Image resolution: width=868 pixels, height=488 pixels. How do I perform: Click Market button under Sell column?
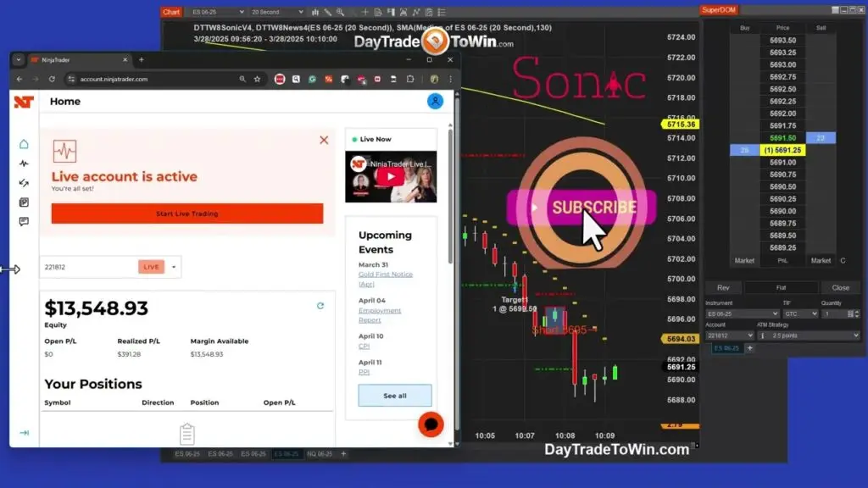821,261
